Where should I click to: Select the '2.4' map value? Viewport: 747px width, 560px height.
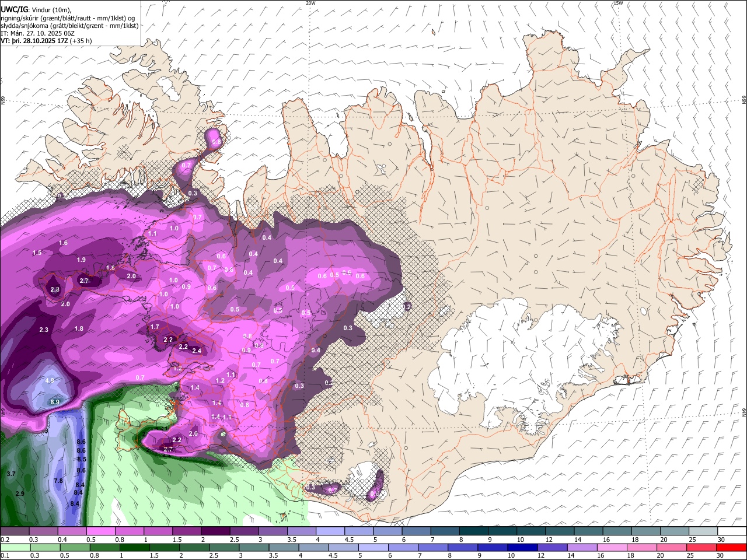(197, 351)
